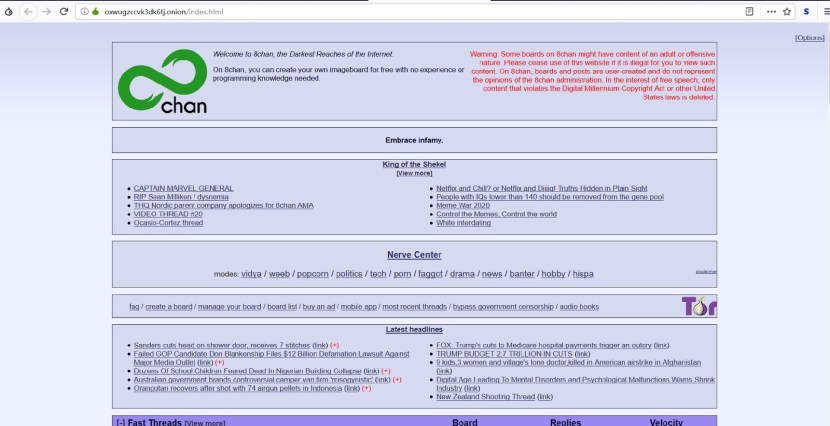
Task: Click the blue S extension icon
Action: coord(805,11)
